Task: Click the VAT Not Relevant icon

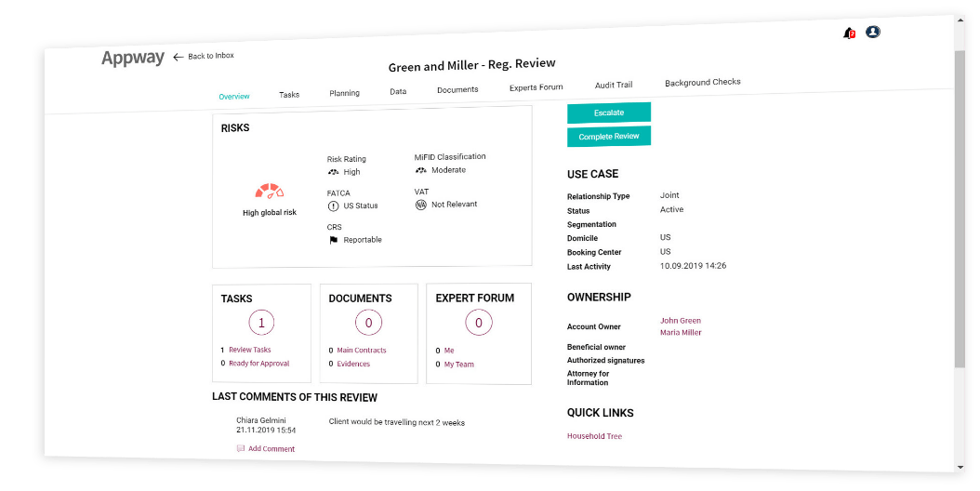Action: (420, 205)
